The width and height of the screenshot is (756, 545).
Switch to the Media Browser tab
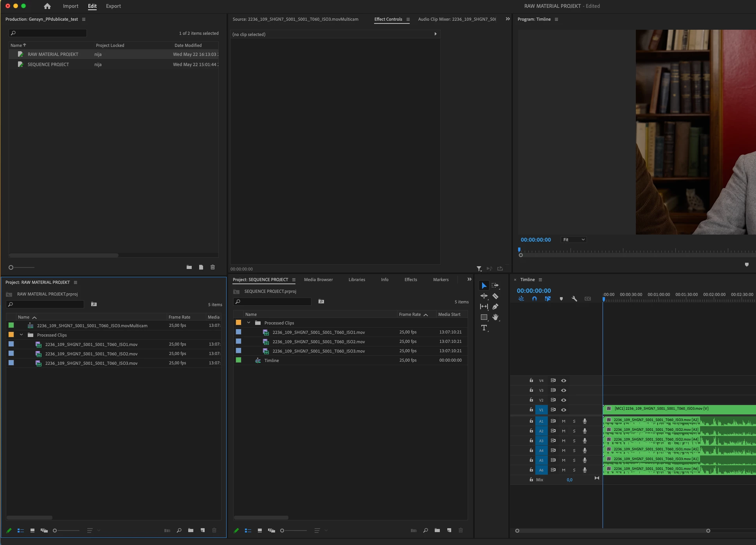318,280
